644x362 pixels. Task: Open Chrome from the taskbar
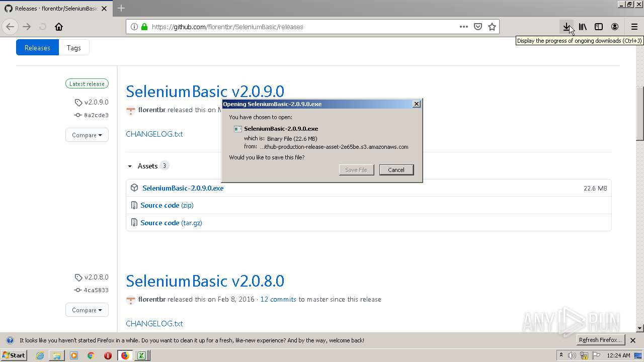point(91,355)
